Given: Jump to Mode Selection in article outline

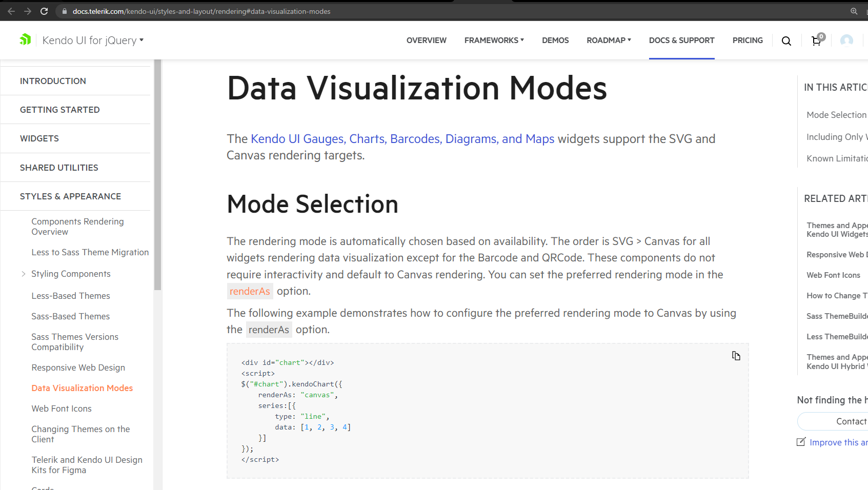Looking at the screenshot, I should click(837, 115).
